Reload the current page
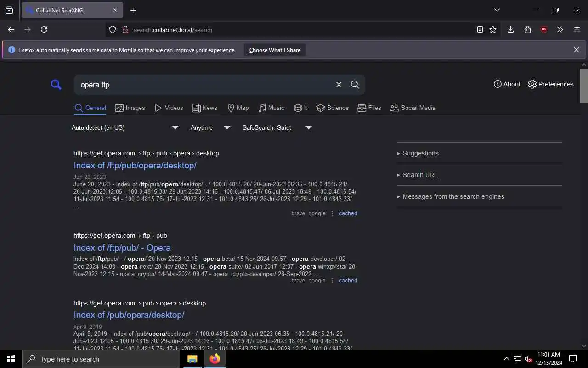Image resolution: width=588 pixels, height=368 pixels. pos(44,29)
